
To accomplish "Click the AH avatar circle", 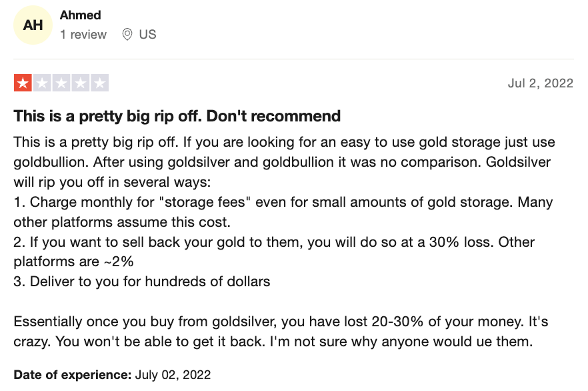I will coord(33,25).
